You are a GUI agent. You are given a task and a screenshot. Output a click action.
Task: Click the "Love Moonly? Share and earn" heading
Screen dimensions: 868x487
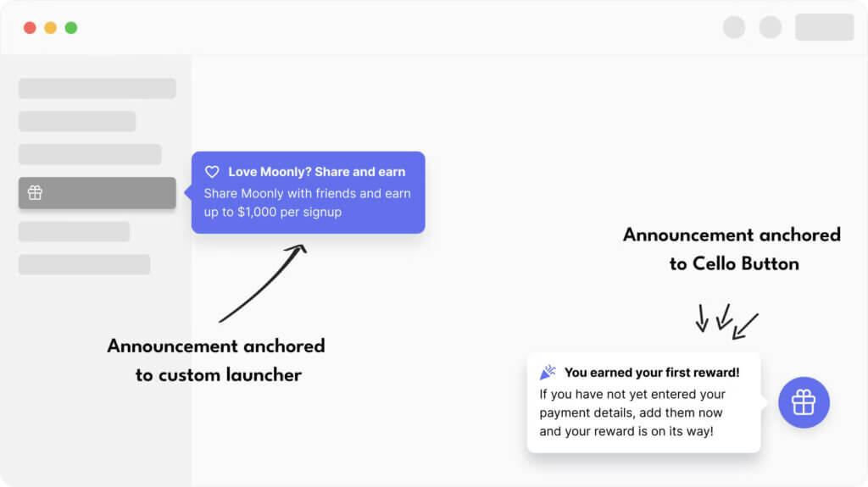[316, 172]
